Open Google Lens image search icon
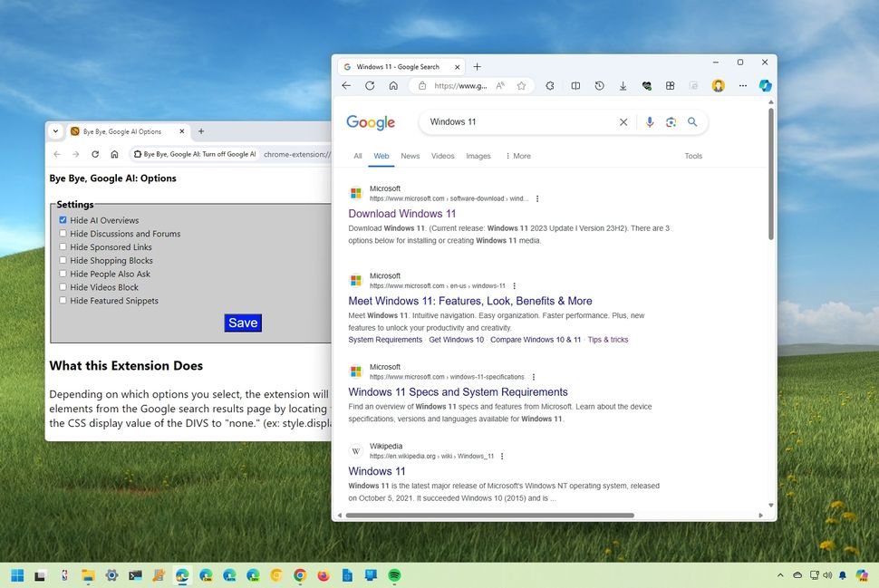Image resolution: width=879 pixels, height=588 pixels. 671,121
